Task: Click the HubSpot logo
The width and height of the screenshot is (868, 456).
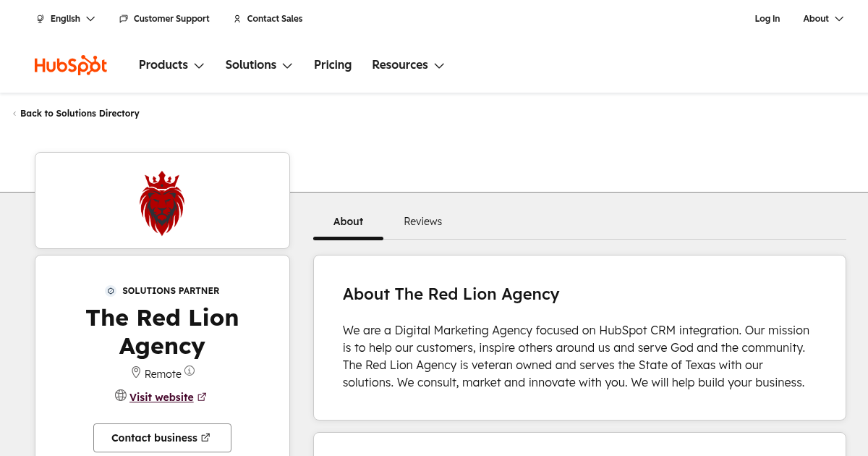Action: [x=71, y=65]
